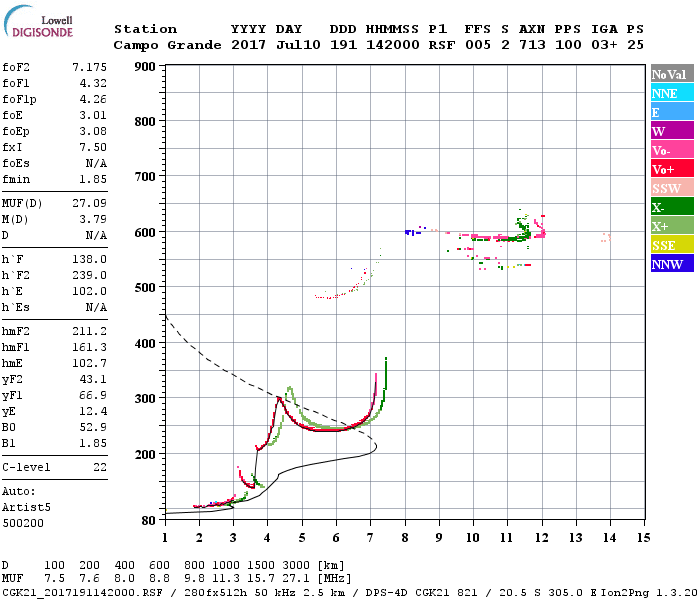This screenshot has height=600, width=700.
Task: Click the 12 MHz frequency axis label
Action: pyautogui.click(x=542, y=538)
